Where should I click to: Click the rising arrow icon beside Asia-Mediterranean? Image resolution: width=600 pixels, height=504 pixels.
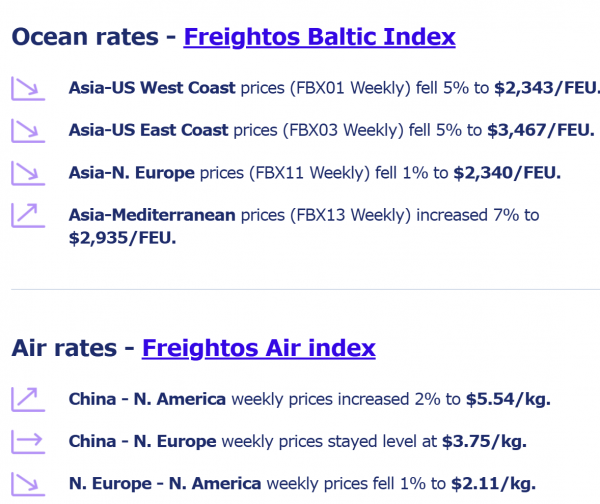coord(27,214)
